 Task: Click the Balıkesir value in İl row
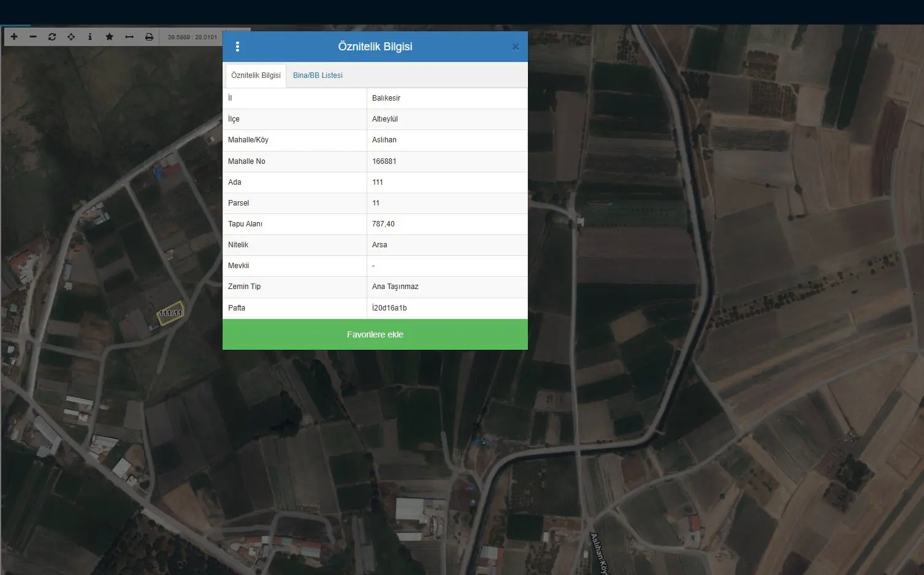386,98
